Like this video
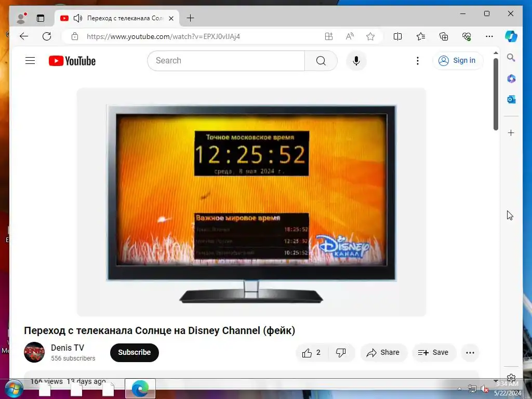This screenshot has height=399, width=532. [x=312, y=353]
